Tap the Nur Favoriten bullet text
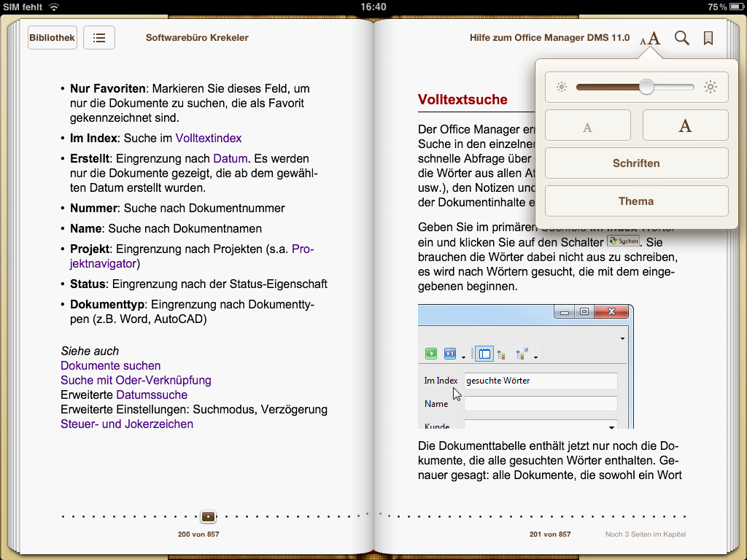This screenshot has height=560, width=747. click(190, 103)
